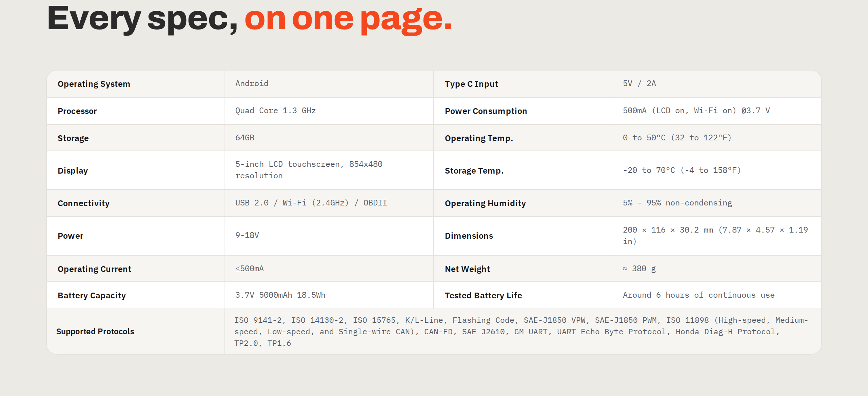Click '0 to 50°C (32 to 122°F)' value
Viewport: 868px width, 396px height.
pyautogui.click(x=677, y=138)
